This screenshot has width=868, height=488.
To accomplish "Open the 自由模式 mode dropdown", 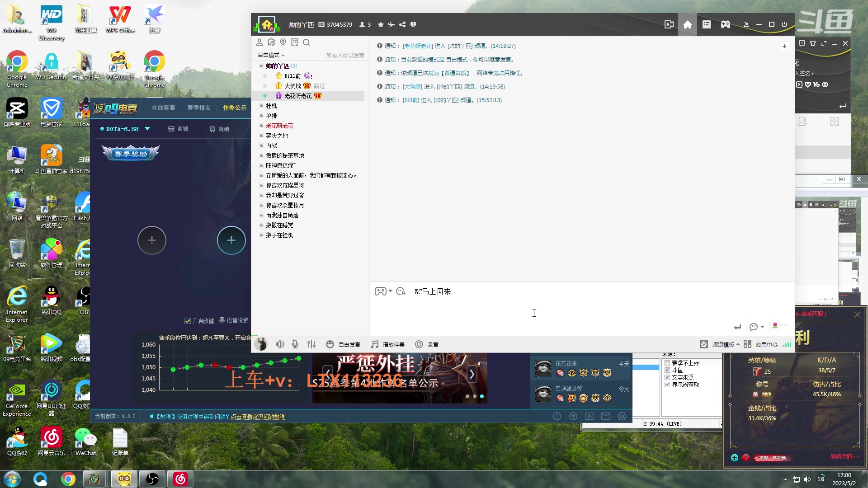I will click(271, 55).
